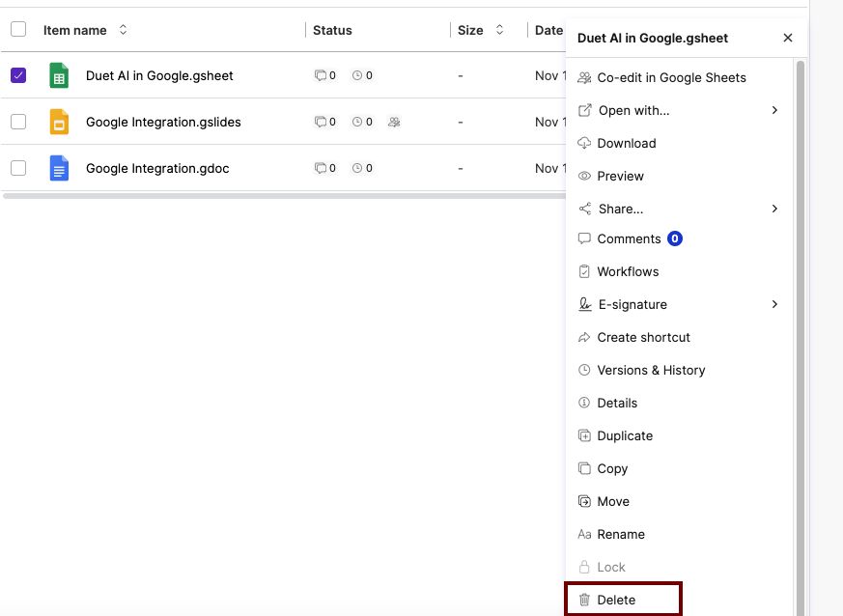Expand the E-signature submenu arrow
The height and width of the screenshot is (616, 843).
(x=774, y=304)
